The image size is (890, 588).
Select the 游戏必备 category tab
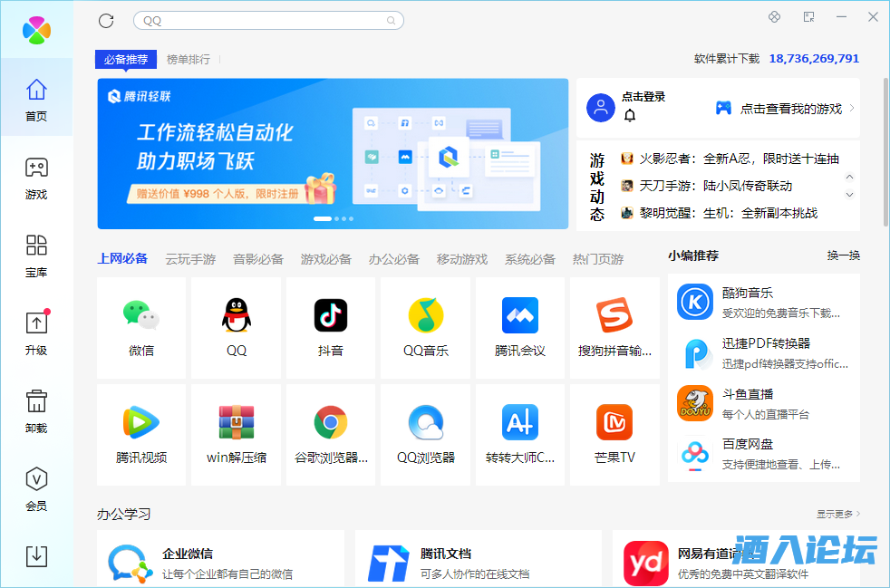pyautogui.click(x=326, y=259)
